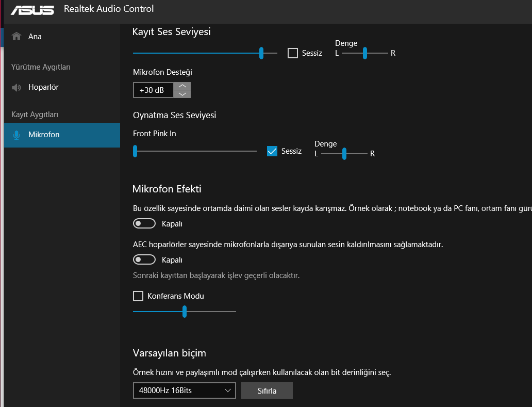The width and height of the screenshot is (532, 407).
Task: Click the Mikrofon microphone icon
Action: (16, 135)
